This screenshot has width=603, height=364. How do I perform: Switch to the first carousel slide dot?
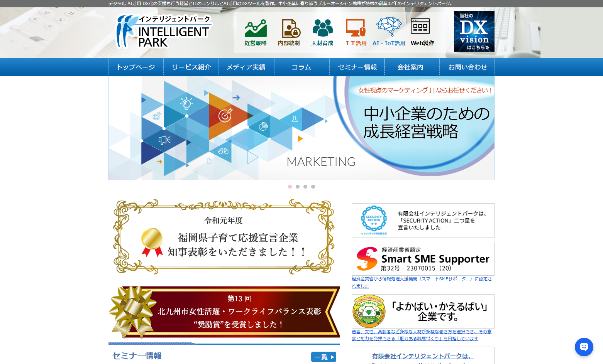[x=290, y=187]
